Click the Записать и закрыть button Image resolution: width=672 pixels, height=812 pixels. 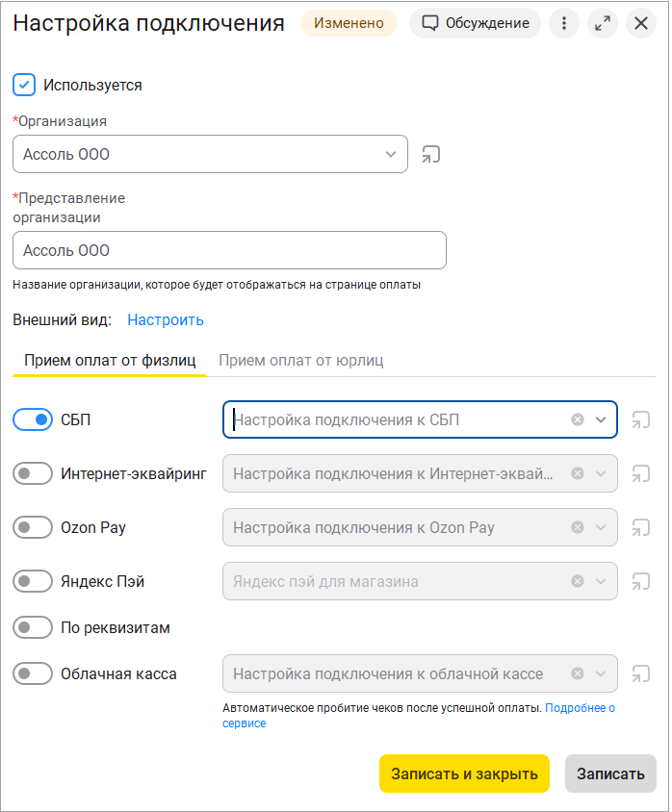click(x=464, y=774)
